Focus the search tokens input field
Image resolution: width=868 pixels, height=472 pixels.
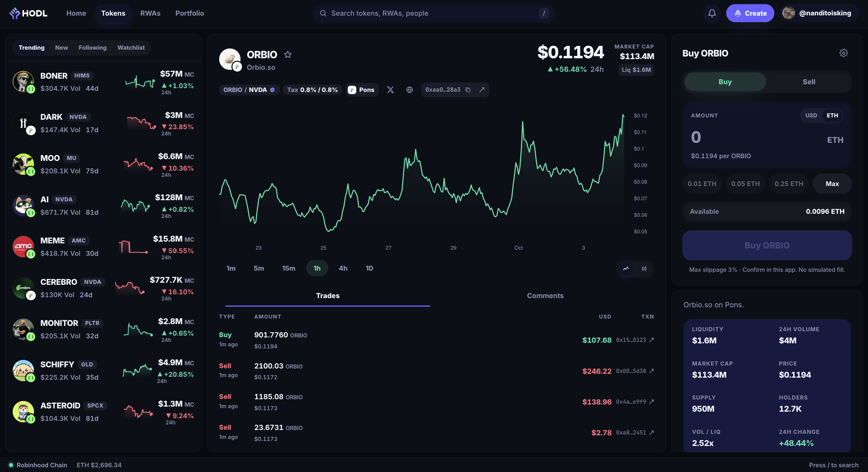(x=433, y=13)
